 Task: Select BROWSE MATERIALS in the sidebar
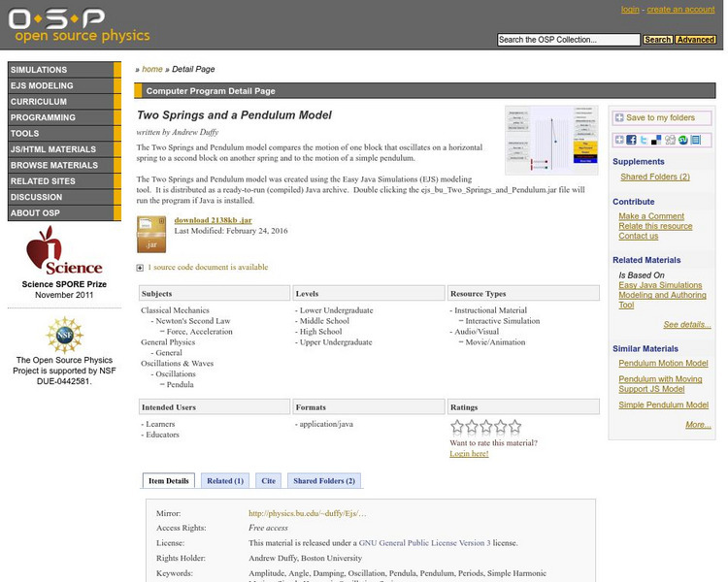[x=64, y=165]
